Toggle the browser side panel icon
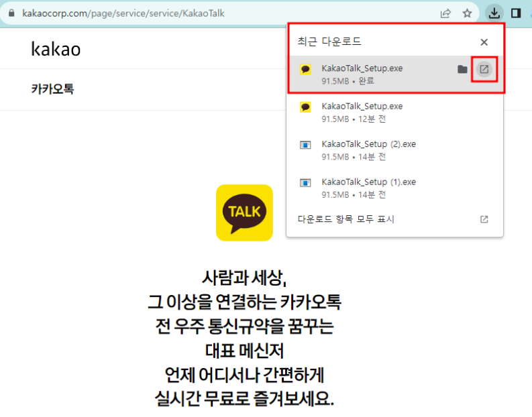The image size is (532, 417). pyautogui.click(x=516, y=13)
